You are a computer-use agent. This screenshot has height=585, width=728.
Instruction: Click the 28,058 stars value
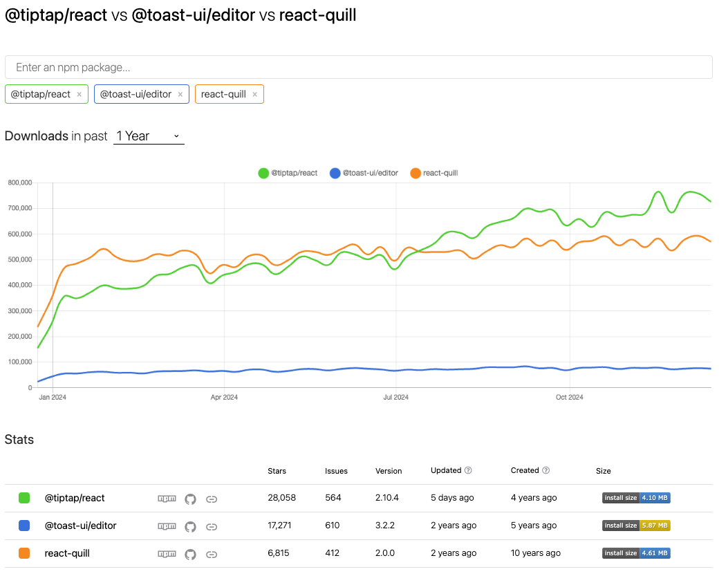pos(282,498)
